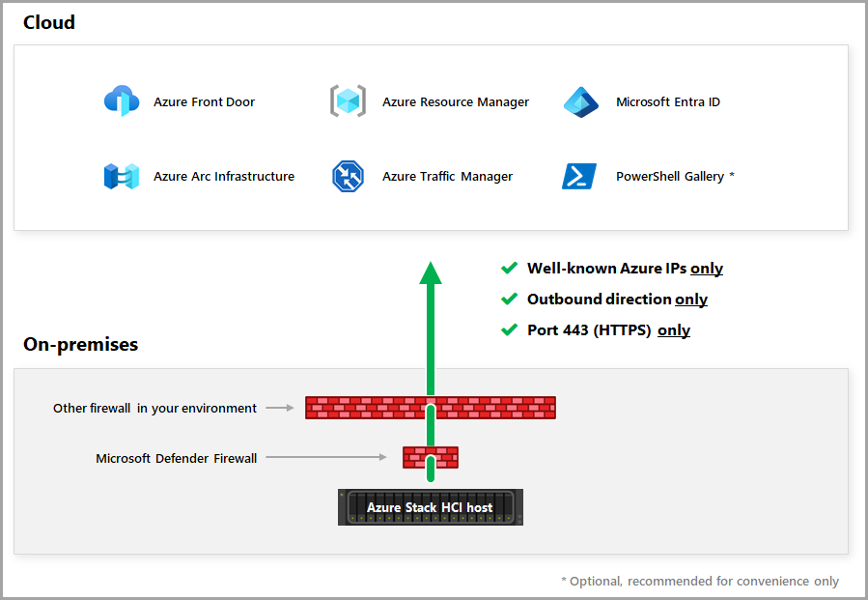Viewport: 868px width, 600px height.
Task: Click the small Microsoft Defender Firewall brick icon
Action: (x=430, y=458)
